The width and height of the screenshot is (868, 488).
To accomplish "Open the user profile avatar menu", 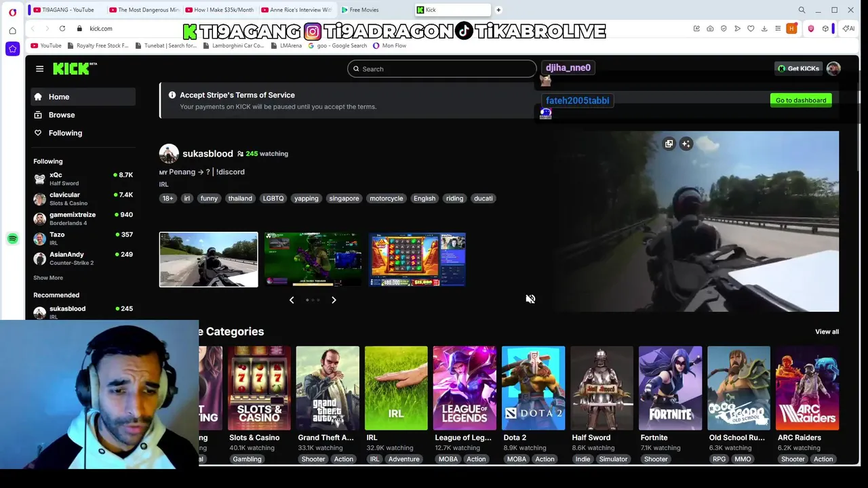I will pos(833,68).
